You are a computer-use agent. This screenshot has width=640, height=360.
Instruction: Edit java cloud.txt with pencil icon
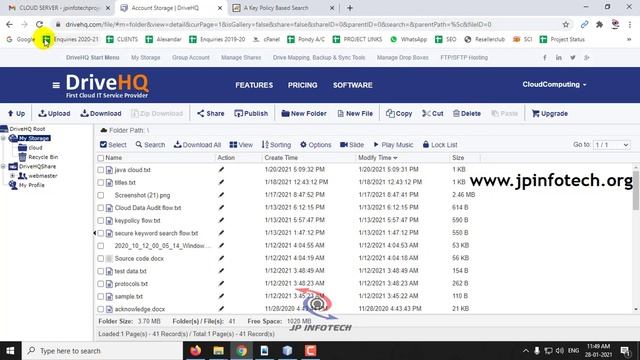tap(221, 169)
